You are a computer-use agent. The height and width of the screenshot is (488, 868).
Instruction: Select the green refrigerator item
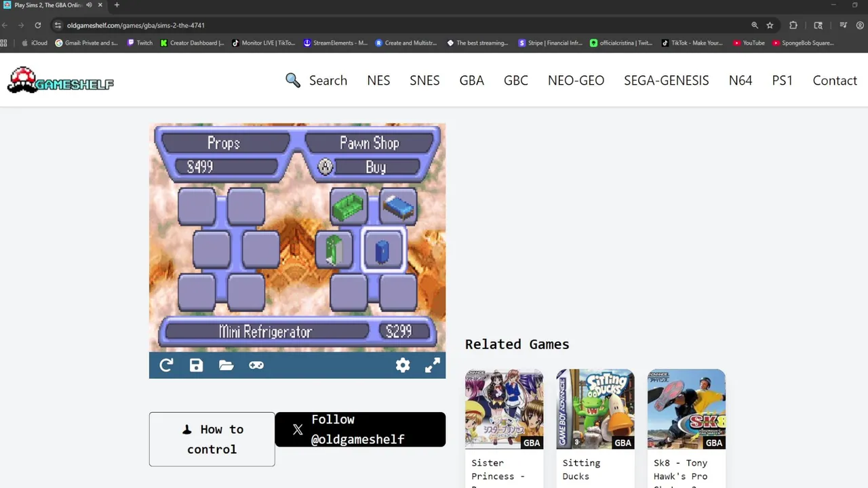coord(334,249)
